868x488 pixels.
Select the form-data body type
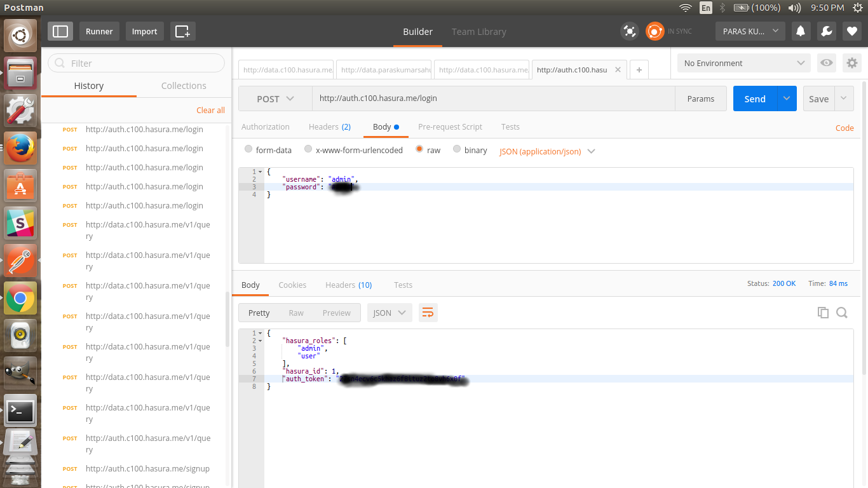click(x=248, y=150)
